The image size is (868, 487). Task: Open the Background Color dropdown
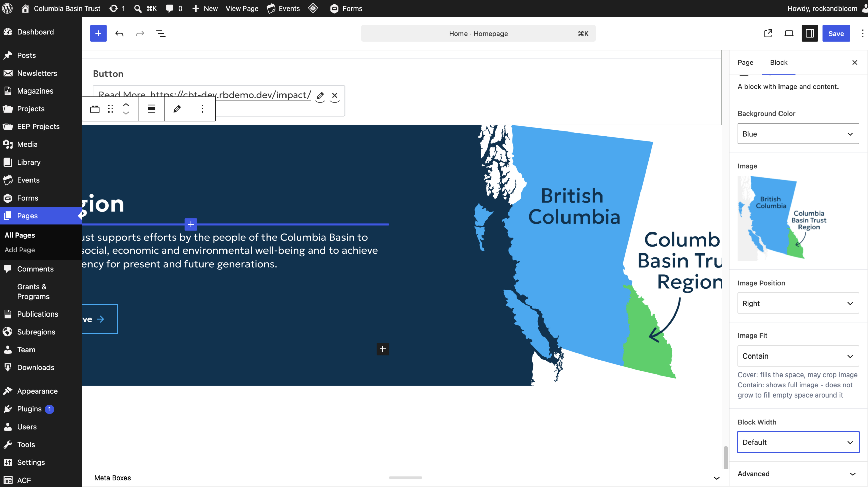pyautogui.click(x=798, y=134)
